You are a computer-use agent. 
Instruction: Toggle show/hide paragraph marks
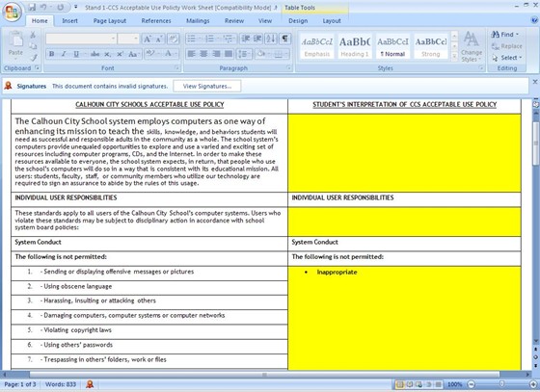coord(284,39)
